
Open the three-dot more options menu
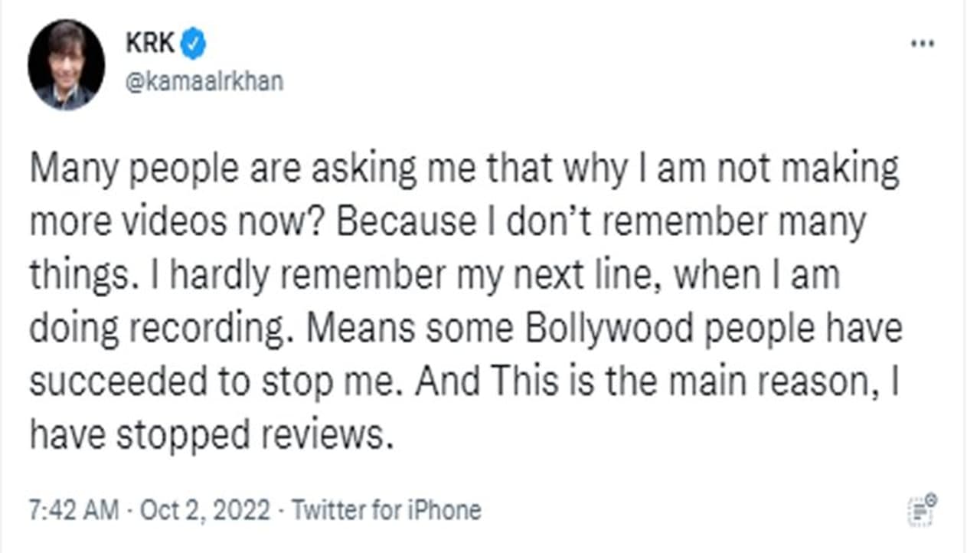tap(922, 44)
